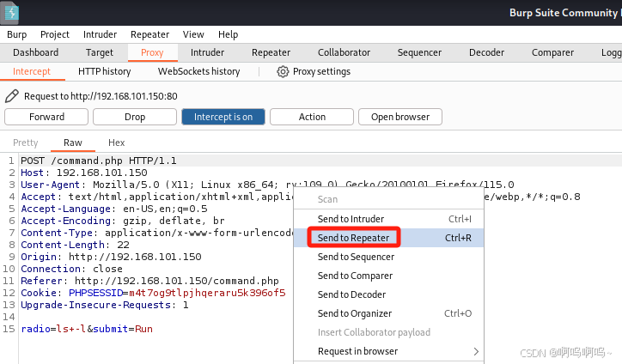Select the Intercept sub-tab
The height and width of the screenshot is (364, 622).
click(x=32, y=71)
